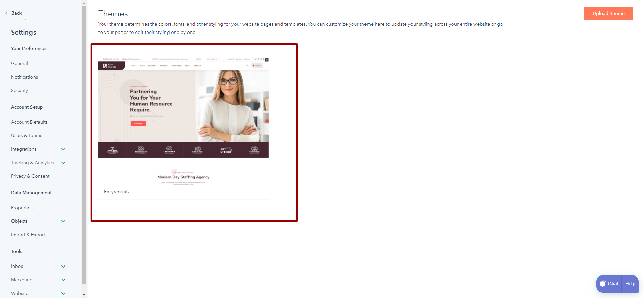Click the sidebar scrollbar up arrow
This screenshot has height=298, width=644.
click(84, 3)
